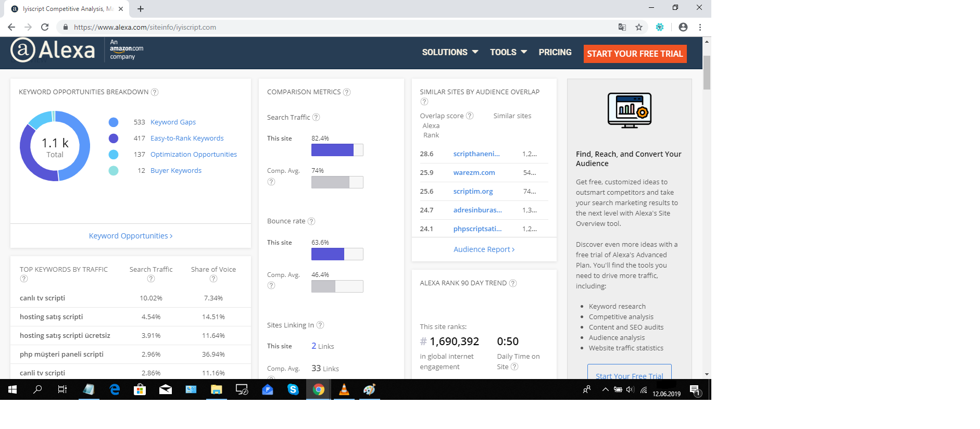The width and height of the screenshot is (980, 429).
Task: Follow the Keyword Opportunities link
Action: 131,236
